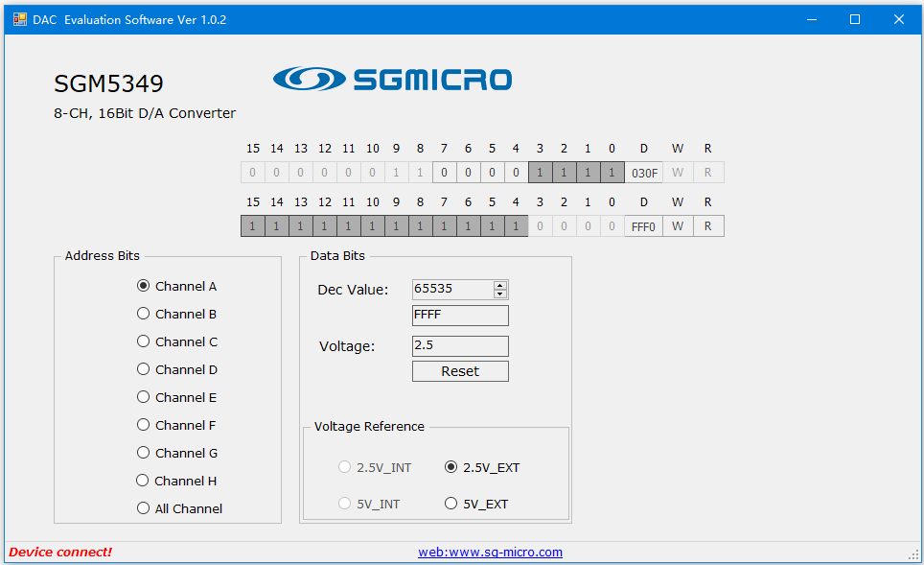Click the FFF0 data field
Screen dimensions: 924x565
click(x=643, y=226)
